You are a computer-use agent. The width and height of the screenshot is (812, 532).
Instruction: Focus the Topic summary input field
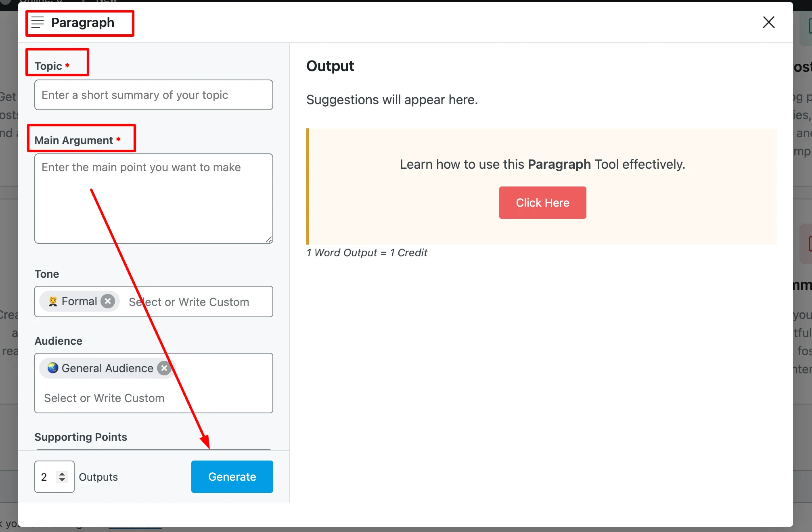pos(153,95)
